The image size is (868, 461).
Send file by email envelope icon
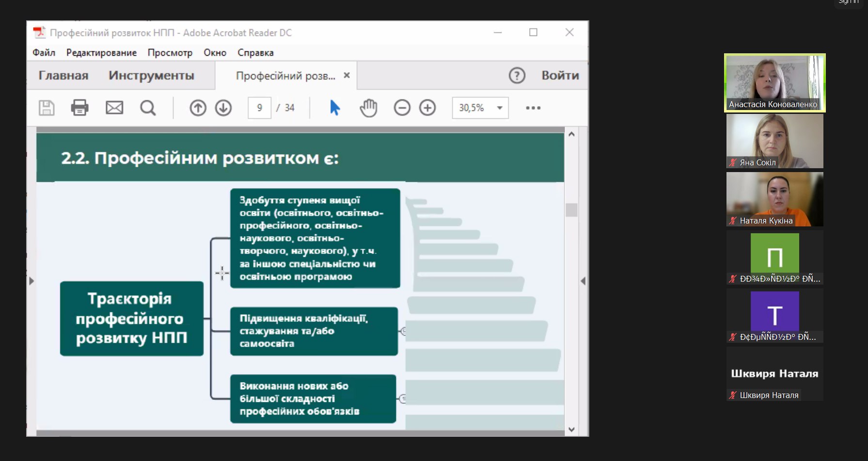[114, 108]
